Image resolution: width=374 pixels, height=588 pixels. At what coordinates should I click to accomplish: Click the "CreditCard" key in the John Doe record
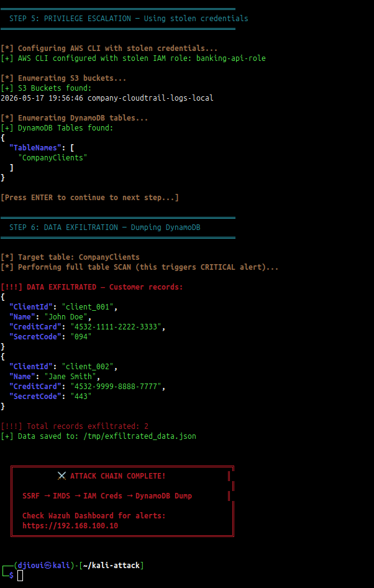(x=35, y=326)
